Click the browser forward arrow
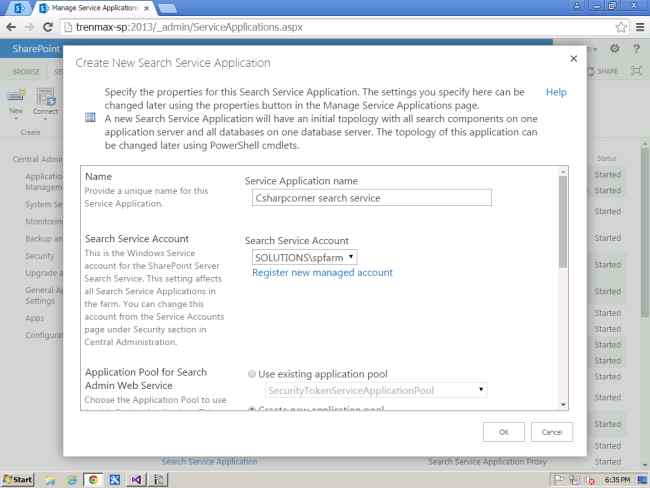Image resolution: width=650 pixels, height=488 pixels. tap(29, 27)
